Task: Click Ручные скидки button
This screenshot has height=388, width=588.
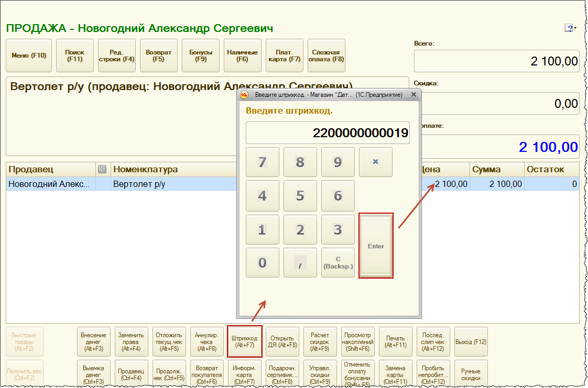Action: [471, 374]
